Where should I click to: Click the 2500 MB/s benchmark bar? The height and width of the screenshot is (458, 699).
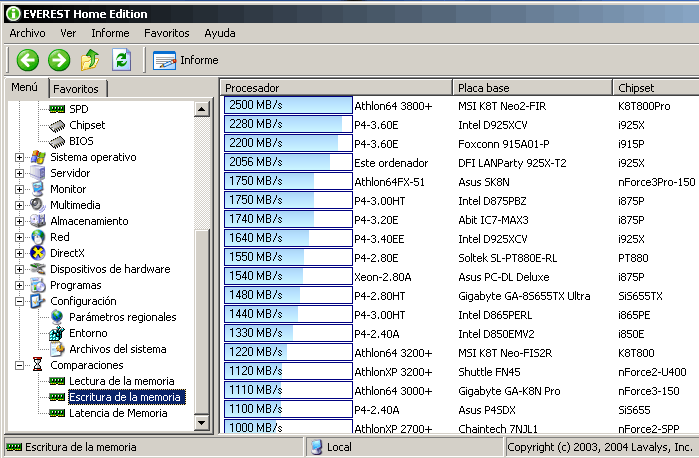click(x=288, y=105)
